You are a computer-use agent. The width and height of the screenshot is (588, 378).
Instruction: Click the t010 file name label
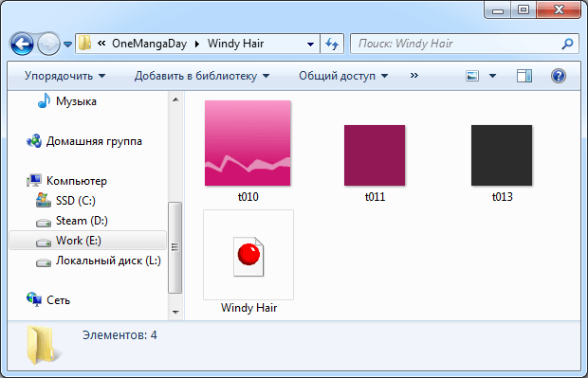point(248,197)
